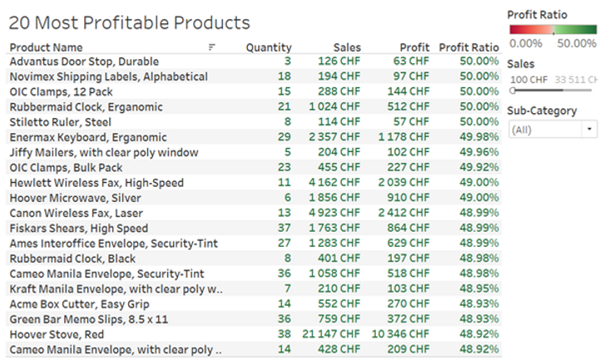Click the sort icon beside Product Name
This screenshot has height=364, width=604.
[x=211, y=47]
